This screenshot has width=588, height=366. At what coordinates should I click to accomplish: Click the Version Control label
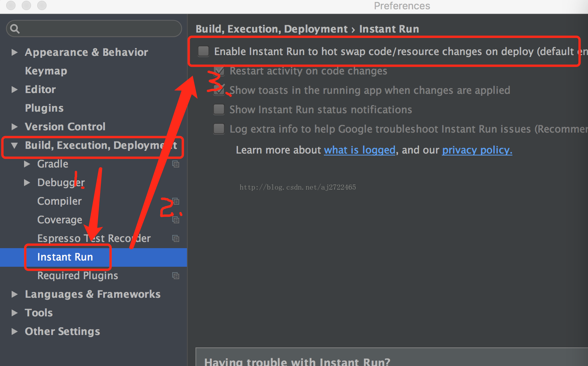[65, 127]
